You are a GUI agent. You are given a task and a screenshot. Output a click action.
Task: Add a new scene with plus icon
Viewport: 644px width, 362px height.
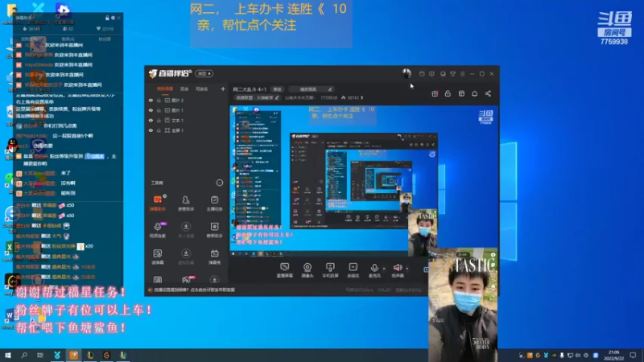223,88
